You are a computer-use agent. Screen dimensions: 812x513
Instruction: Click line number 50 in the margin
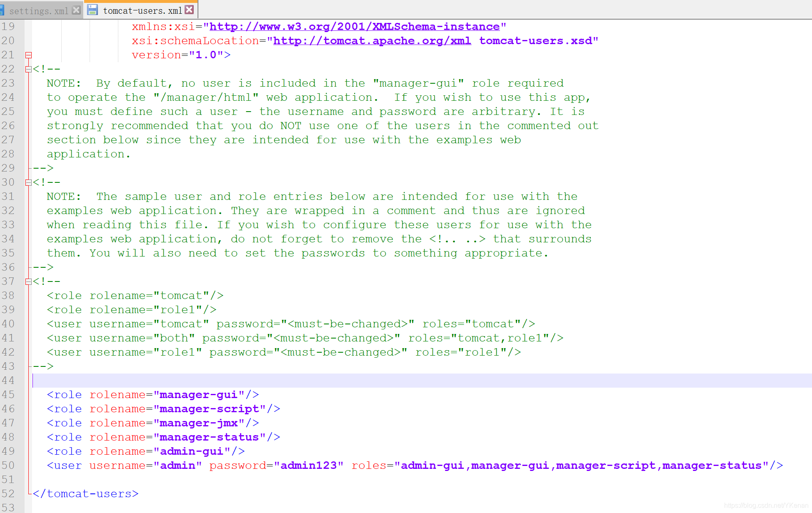[x=8, y=466]
